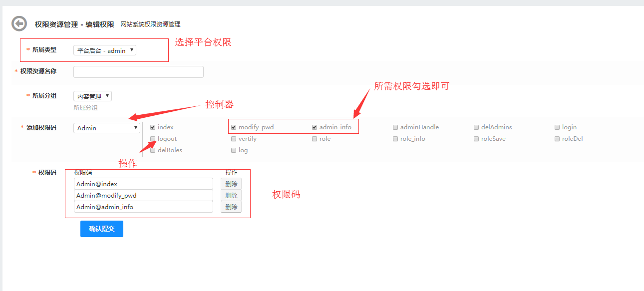Click the 权限资源名称 text field
644x291 pixels.
(138, 72)
